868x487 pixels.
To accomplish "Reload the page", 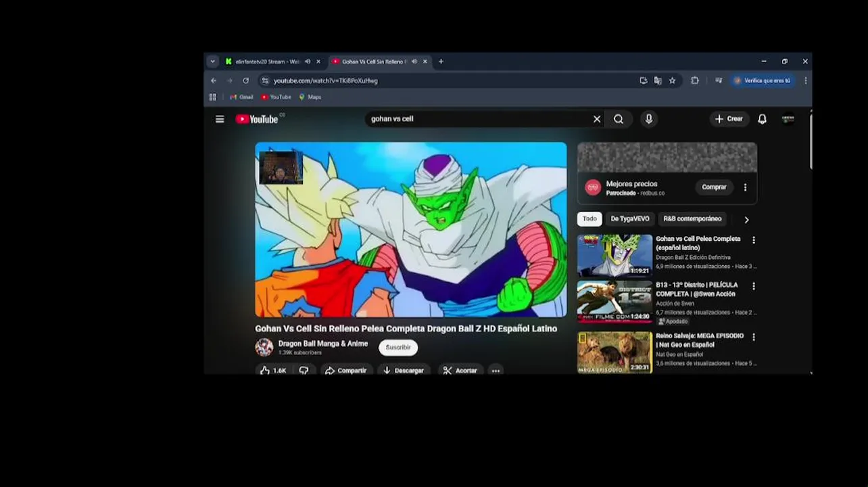I will tap(245, 80).
